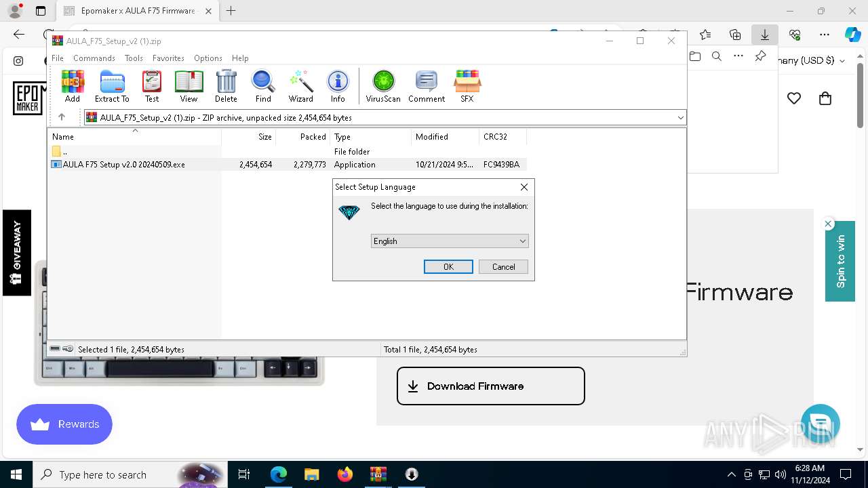Click the Find toolbar icon
868x488 pixels.
pyautogui.click(x=263, y=86)
